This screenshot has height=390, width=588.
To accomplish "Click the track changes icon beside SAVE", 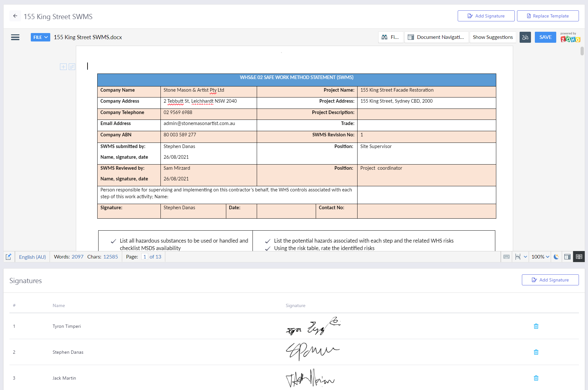I will 525,37.
